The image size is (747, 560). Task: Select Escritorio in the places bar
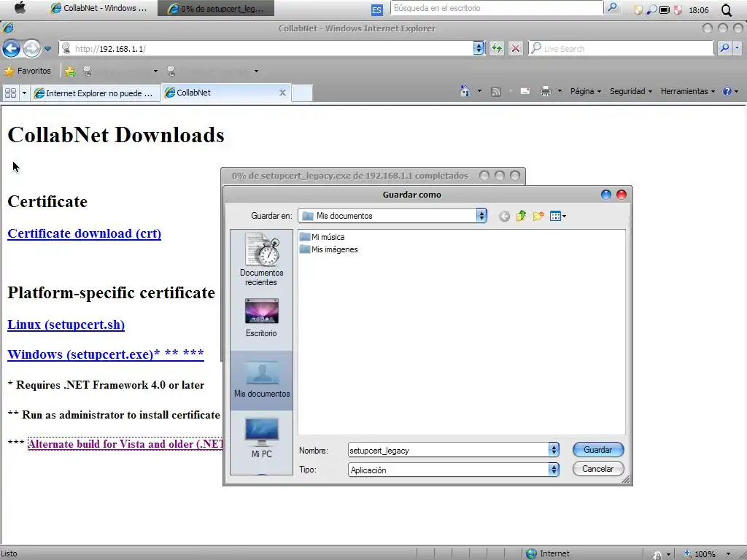[262, 318]
